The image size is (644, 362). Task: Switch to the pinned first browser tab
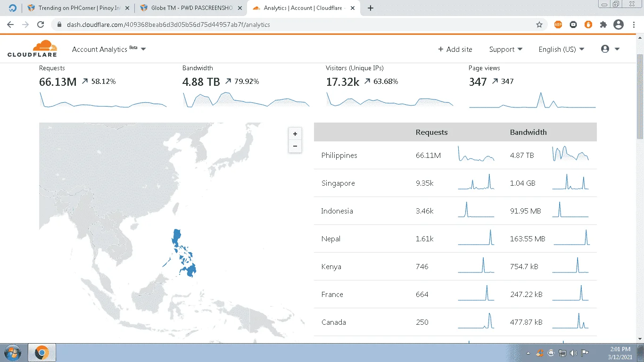point(12,8)
